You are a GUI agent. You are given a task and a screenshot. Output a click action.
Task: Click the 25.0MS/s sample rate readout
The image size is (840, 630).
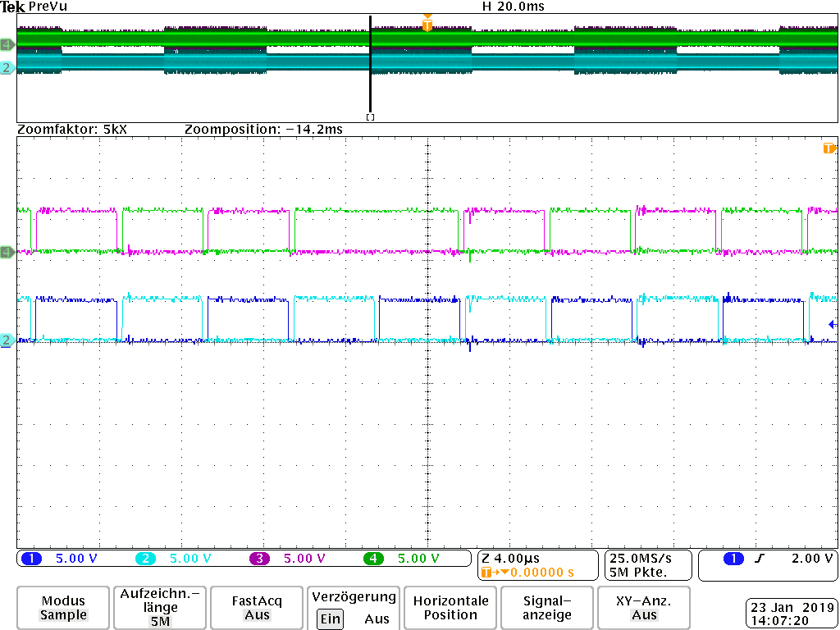pos(640,559)
